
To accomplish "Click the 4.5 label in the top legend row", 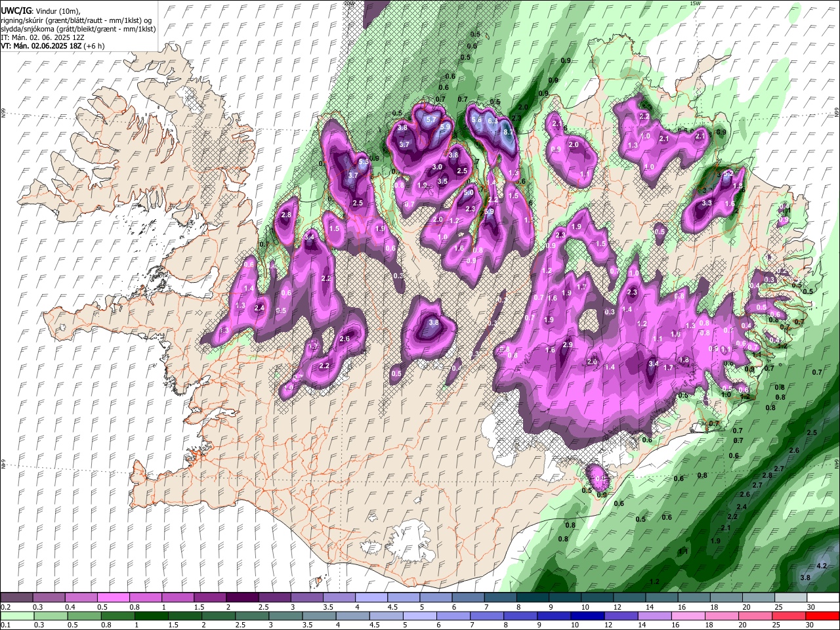I will 392,607.
